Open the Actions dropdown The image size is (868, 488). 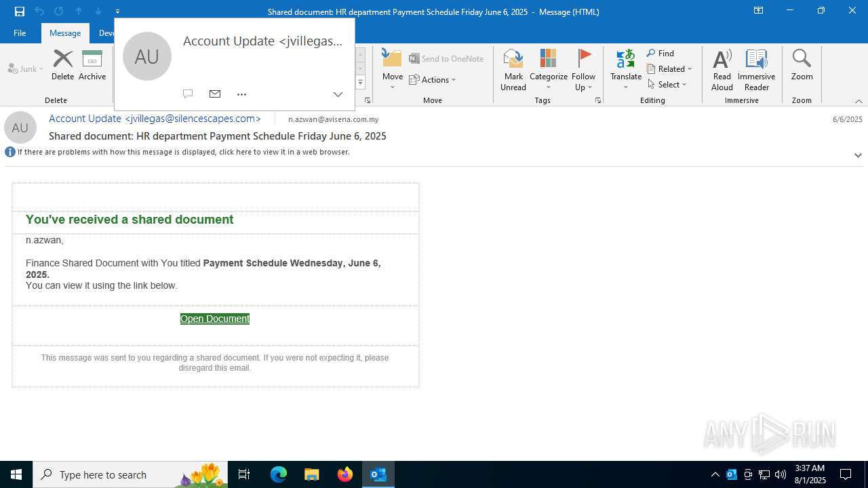[x=433, y=79]
